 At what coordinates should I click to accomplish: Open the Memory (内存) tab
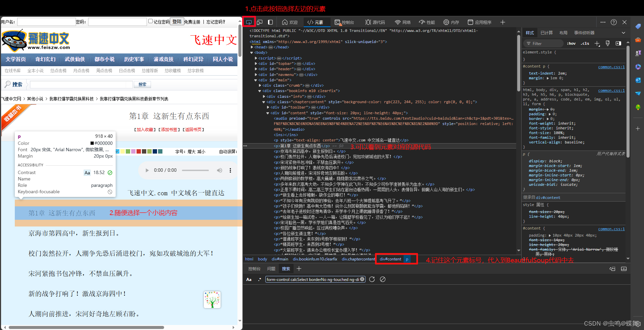point(451,22)
